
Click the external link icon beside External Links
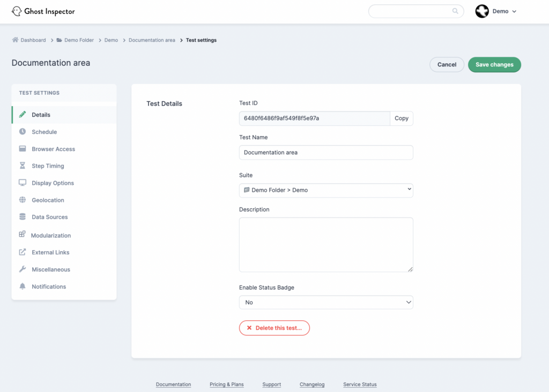[x=23, y=252]
